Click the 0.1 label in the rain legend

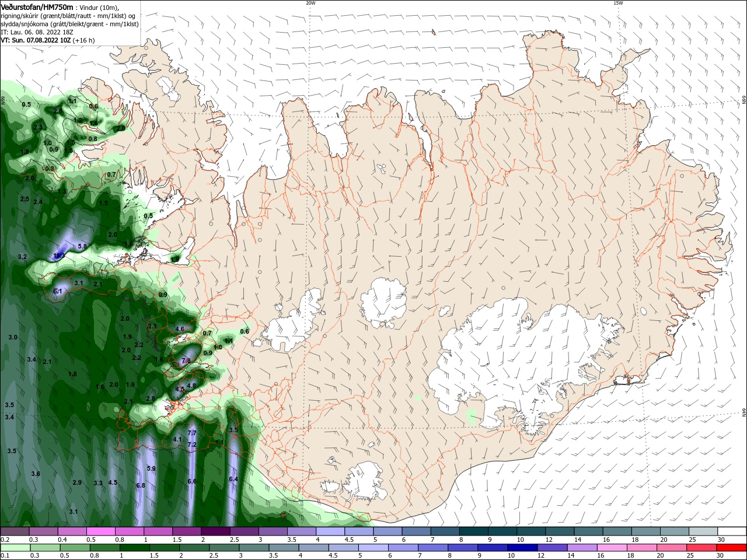coord(5,555)
